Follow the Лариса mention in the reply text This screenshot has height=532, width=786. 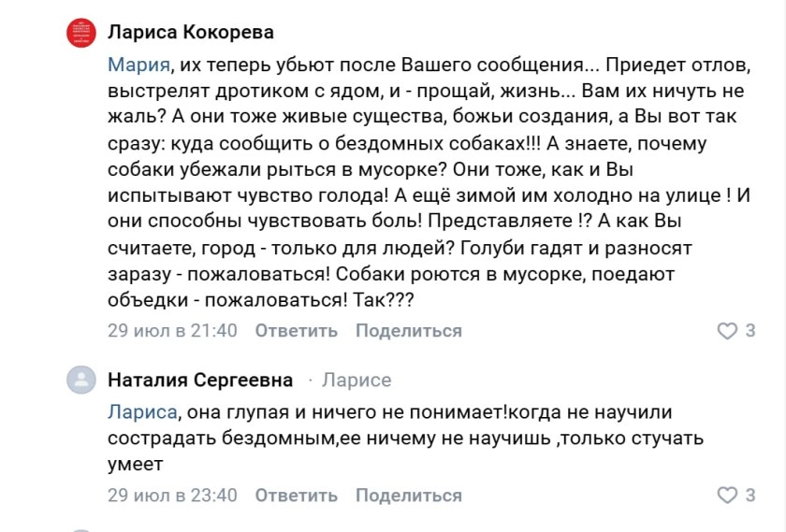tap(142, 411)
